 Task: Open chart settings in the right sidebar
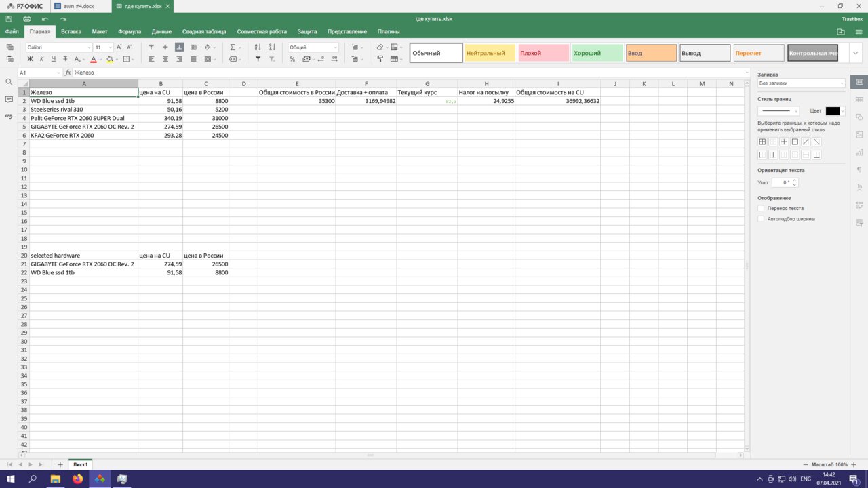[859, 152]
